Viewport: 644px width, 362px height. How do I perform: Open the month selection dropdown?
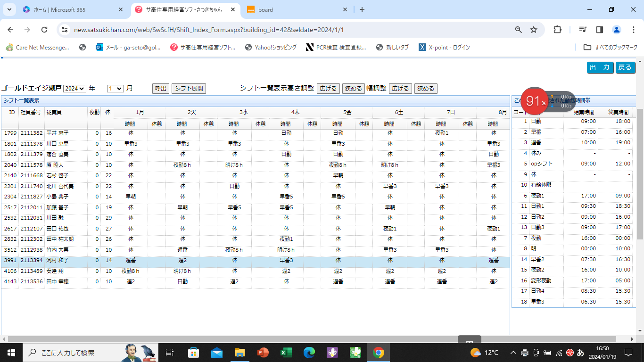(x=115, y=89)
